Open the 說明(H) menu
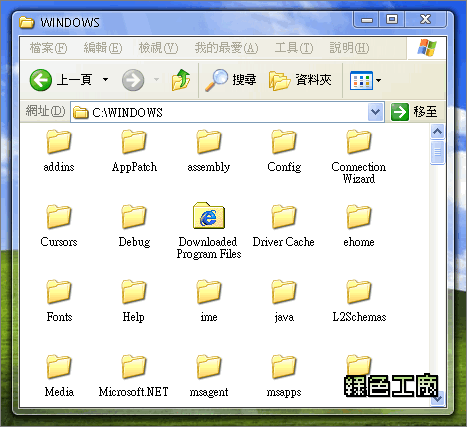The height and width of the screenshot is (427, 467). (x=349, y=48)
